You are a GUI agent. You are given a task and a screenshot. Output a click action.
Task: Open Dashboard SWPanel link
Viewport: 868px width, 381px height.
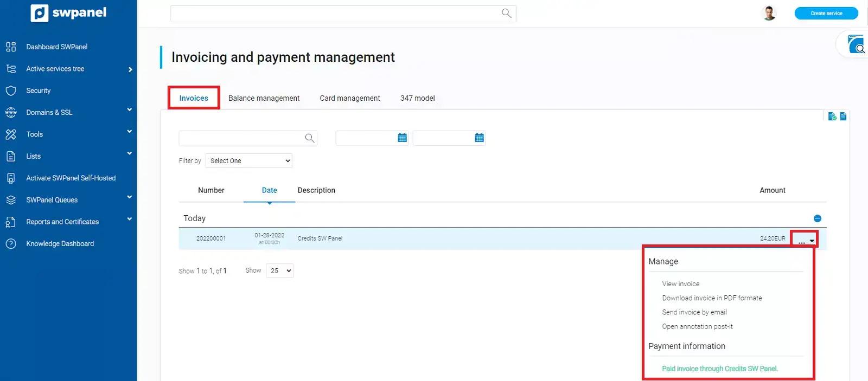point(57,47)
